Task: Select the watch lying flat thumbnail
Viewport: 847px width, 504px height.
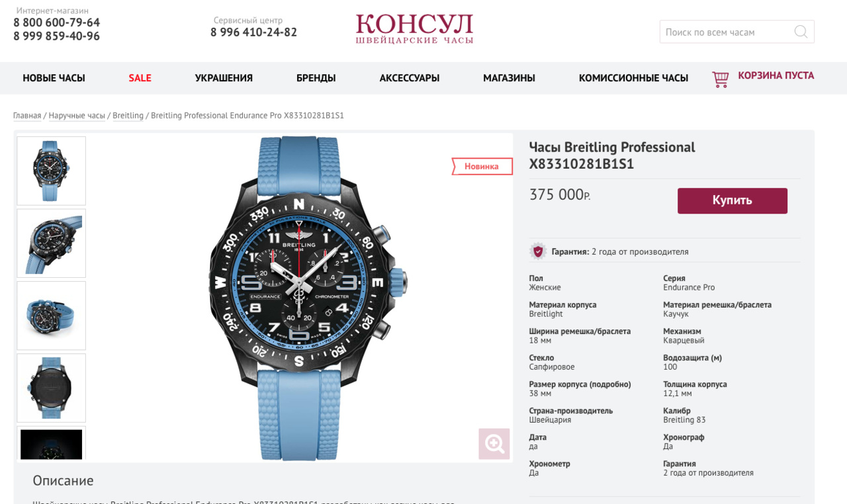Action: point(51,315)
